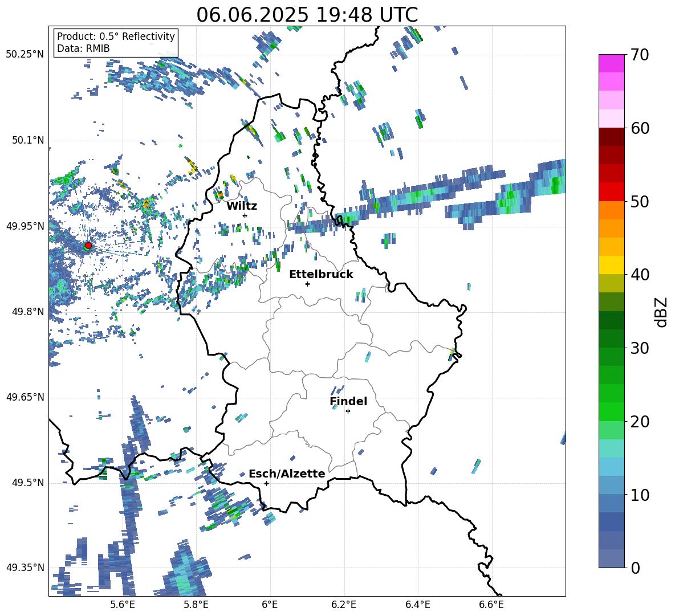Click the 10 tick on colorbar
Screen dimensions: 675x616
pyautogui.click(x=640, y=495)
